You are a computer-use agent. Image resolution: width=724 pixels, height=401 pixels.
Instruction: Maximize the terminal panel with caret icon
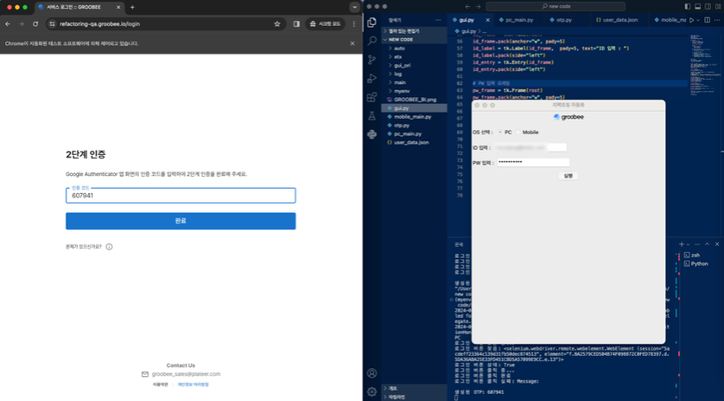click(707, 244)
